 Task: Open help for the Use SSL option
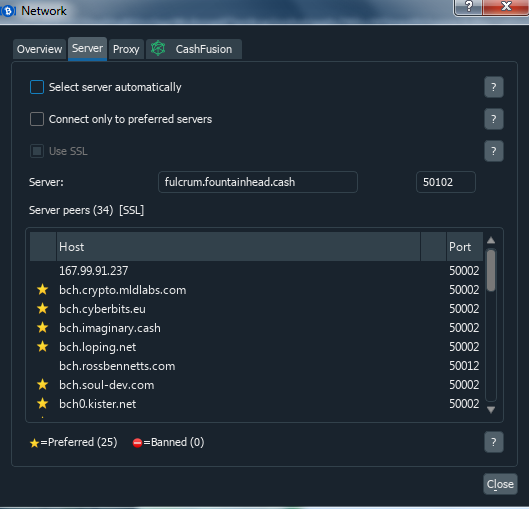(x=494, y=151)
